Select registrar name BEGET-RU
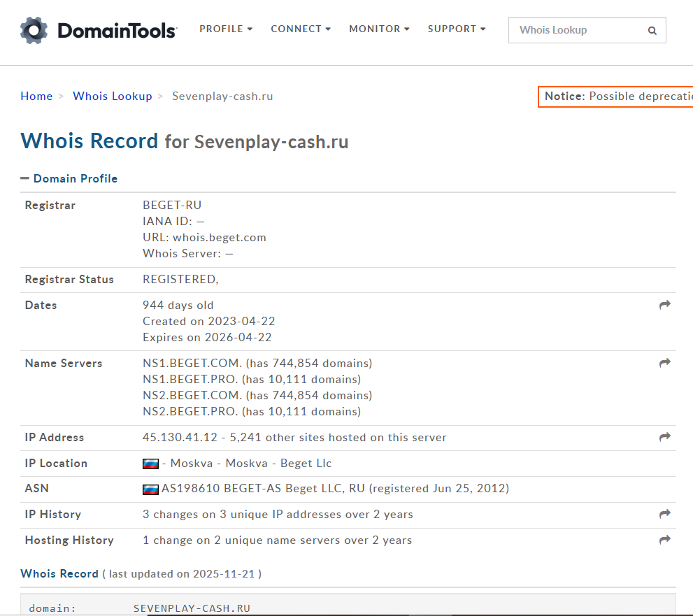Screen dimensions: 693x616 click(x=172, y=205)
